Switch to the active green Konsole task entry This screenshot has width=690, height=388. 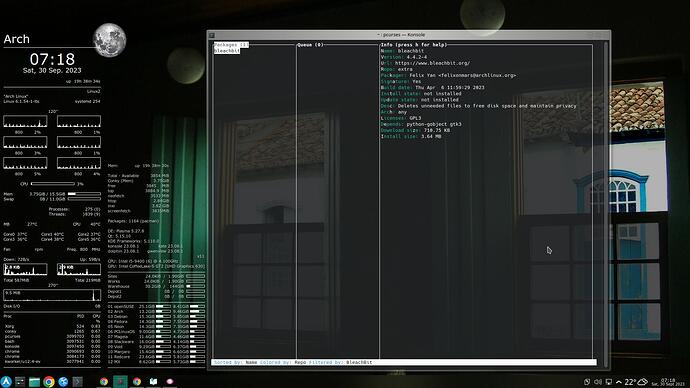pyautogui.click(x=120, y=381)
